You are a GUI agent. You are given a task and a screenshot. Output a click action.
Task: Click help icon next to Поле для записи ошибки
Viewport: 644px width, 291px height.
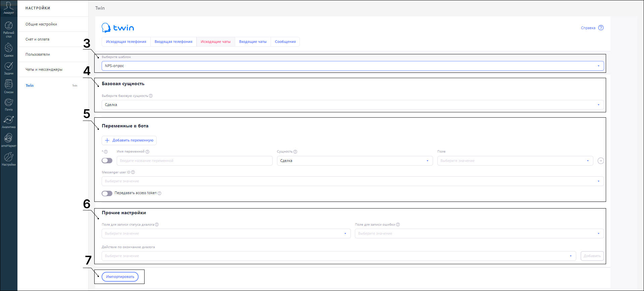click(398, 225)
